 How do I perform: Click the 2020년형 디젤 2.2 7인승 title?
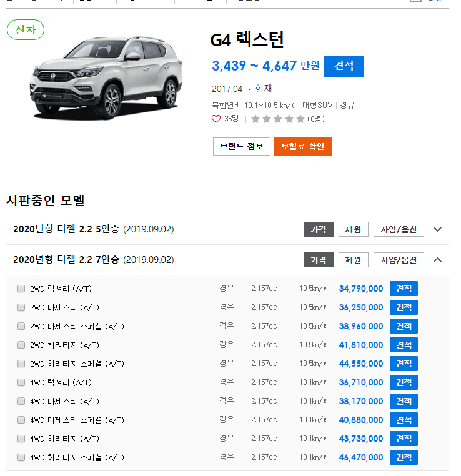tap(94, 260)
